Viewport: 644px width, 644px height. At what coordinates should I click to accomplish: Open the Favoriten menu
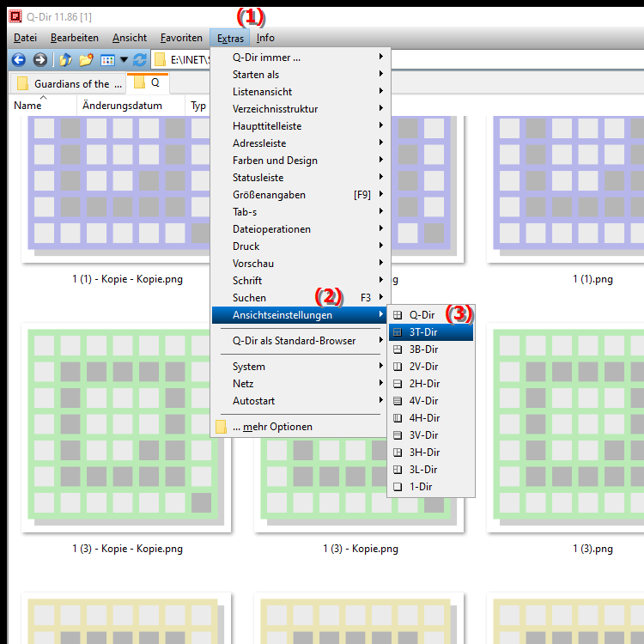coord(181,38)
